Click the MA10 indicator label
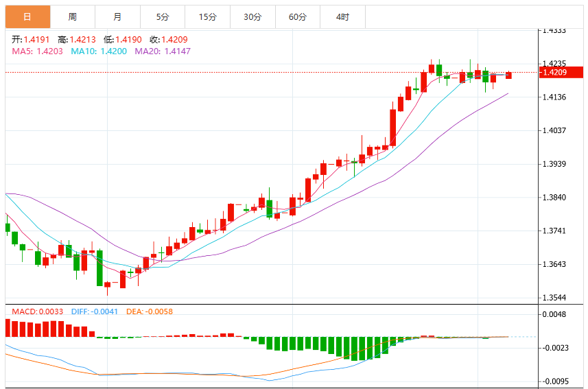This screenshot has height=389, width=588. (x=99, y=51)
